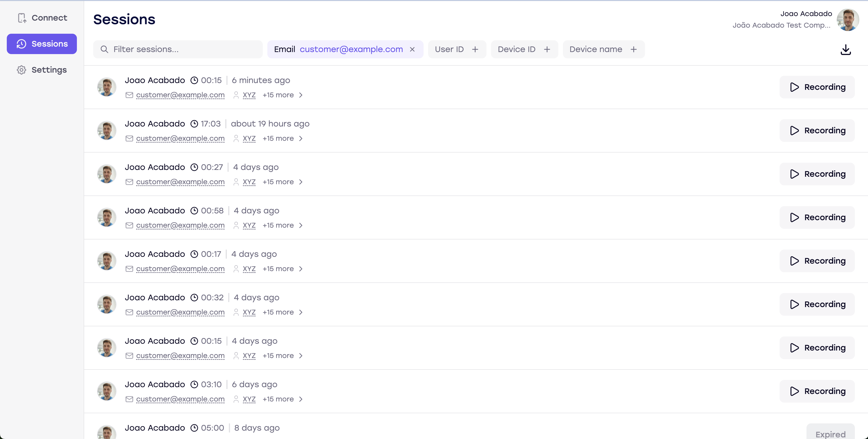Remove the Email customer@example.com filter
868x439 pixels.
[x=412, y=50]
